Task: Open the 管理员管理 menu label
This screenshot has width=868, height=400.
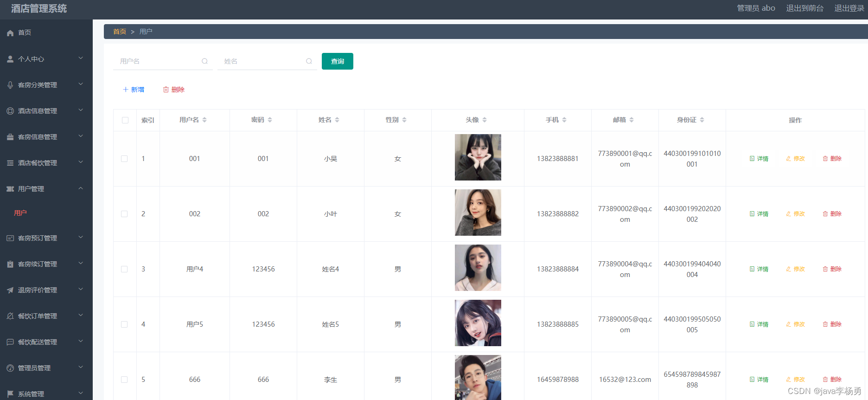Action: point(34,368)
